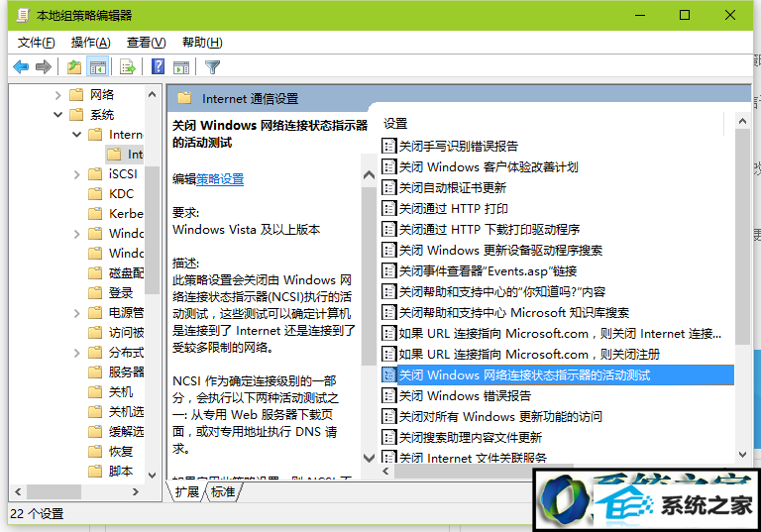Click the folder icon next to 关机
The image size is (761, 532).
pyautogui.click(x=95, y=391)
